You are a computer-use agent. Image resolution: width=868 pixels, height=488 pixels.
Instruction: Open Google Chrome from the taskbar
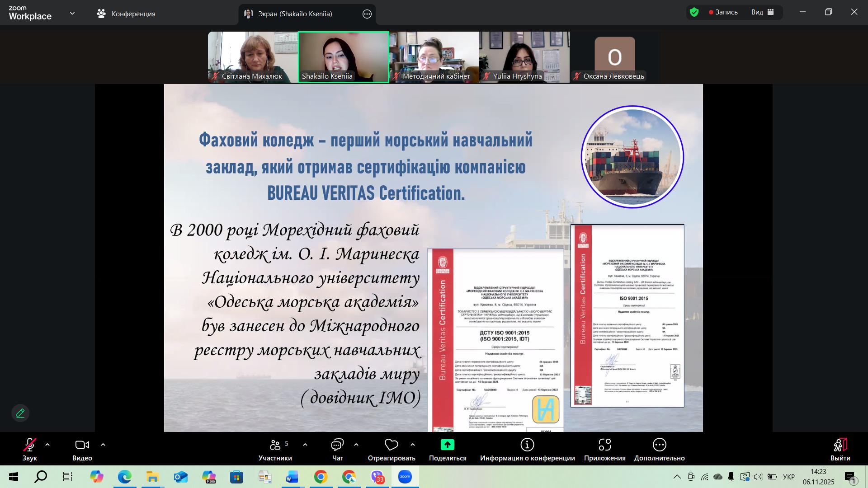click(321, 477)
